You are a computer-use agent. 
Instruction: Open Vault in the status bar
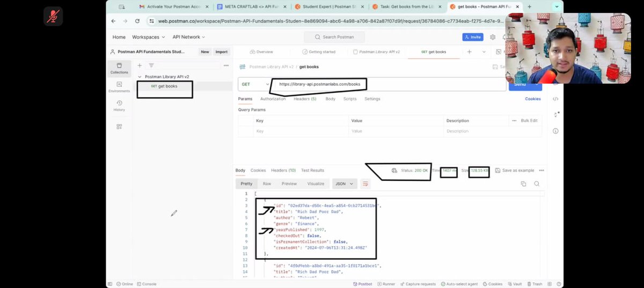tap(515, 284)
